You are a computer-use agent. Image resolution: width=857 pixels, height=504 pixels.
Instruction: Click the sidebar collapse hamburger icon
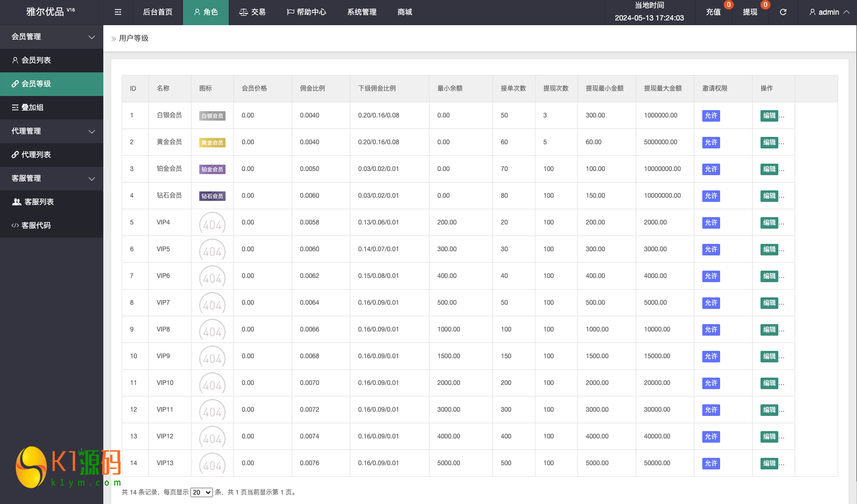tap(118, 12)
